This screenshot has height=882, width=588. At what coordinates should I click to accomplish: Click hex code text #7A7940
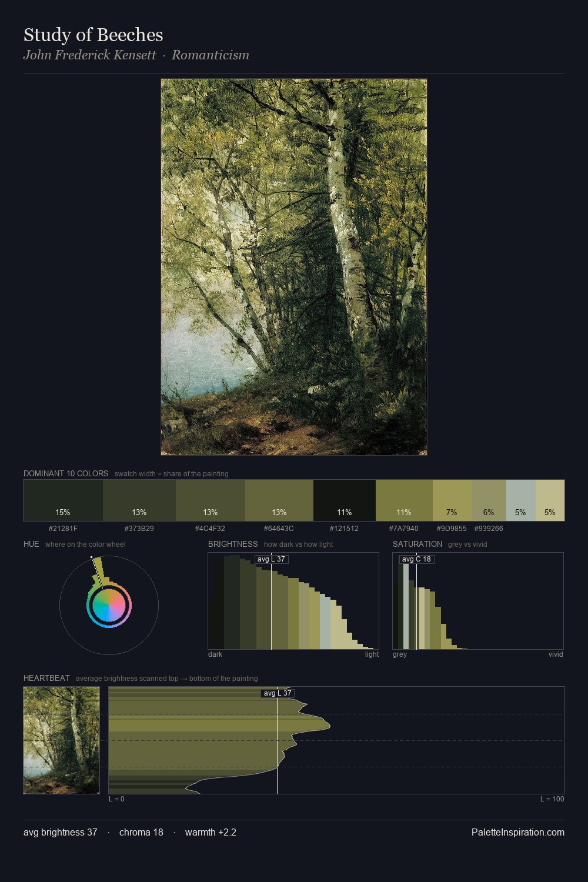click(404, 528)
